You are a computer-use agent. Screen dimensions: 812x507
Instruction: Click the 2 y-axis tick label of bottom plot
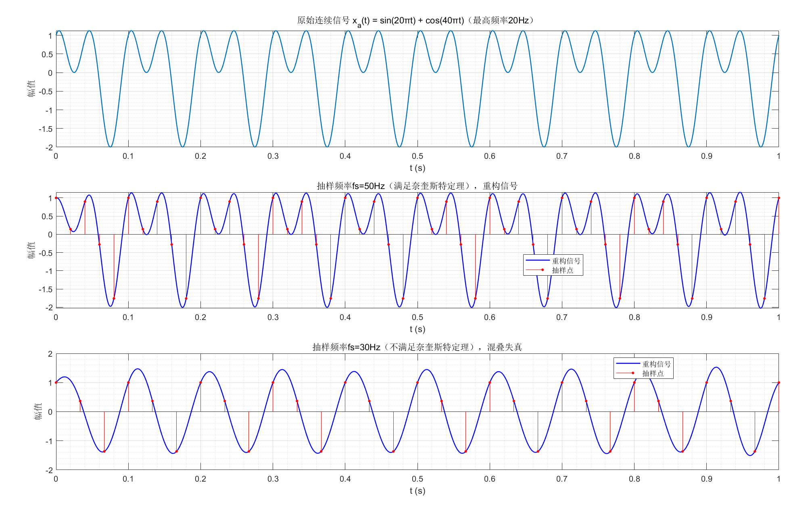(x=50, y=354)
